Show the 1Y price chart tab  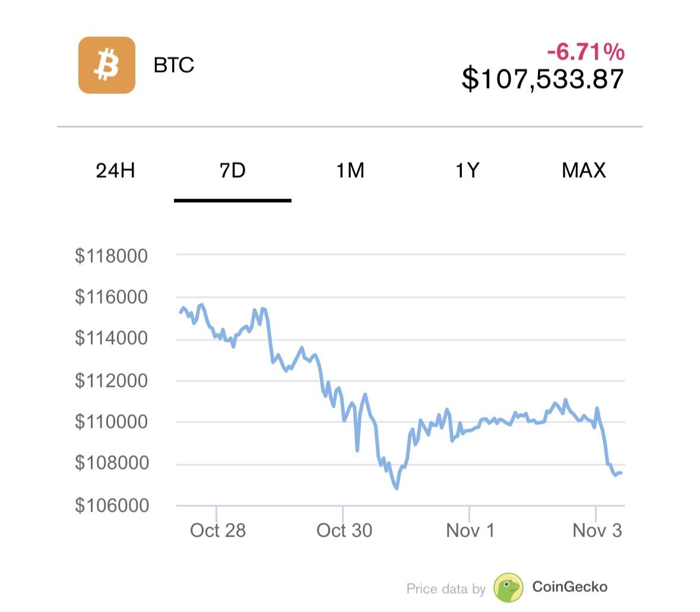(x=467, y=171)
